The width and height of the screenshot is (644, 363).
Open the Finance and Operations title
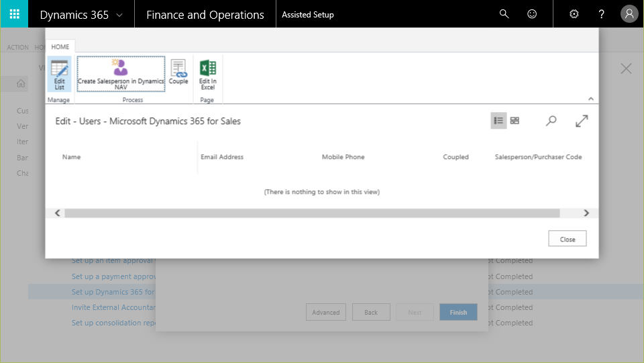(x=205, y=15)
